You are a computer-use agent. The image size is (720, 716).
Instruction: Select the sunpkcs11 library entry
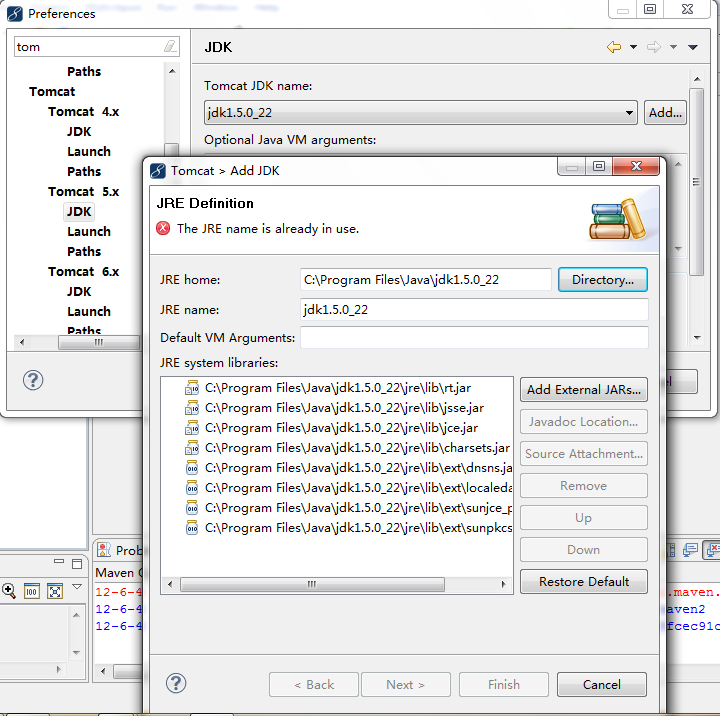358,528
